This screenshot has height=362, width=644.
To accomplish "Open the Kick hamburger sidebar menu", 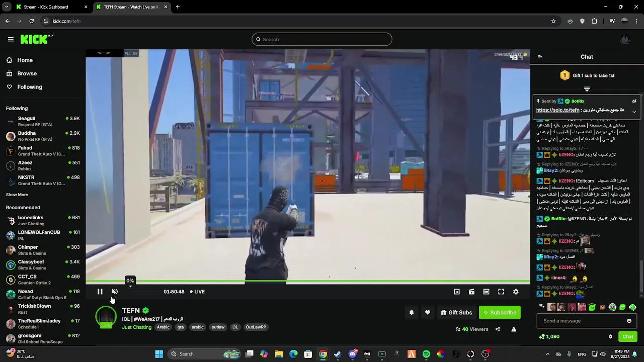I will tap(11, 39).
